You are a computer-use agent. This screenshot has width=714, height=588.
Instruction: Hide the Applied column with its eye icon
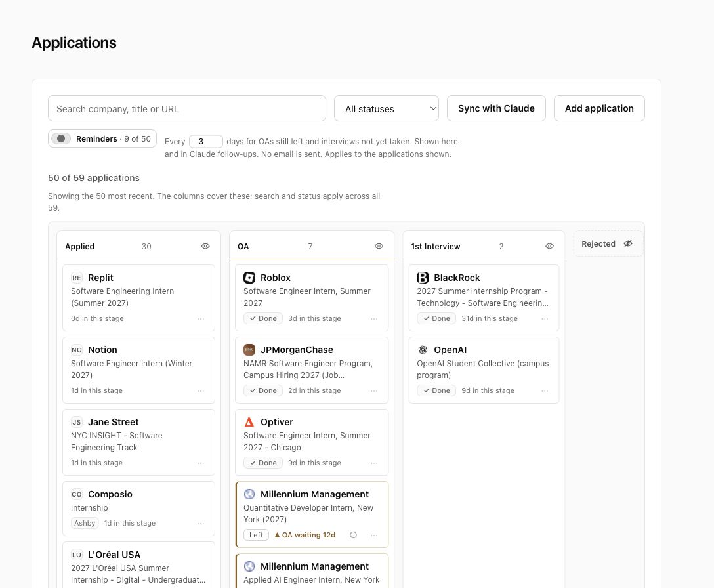pos(205,246)
